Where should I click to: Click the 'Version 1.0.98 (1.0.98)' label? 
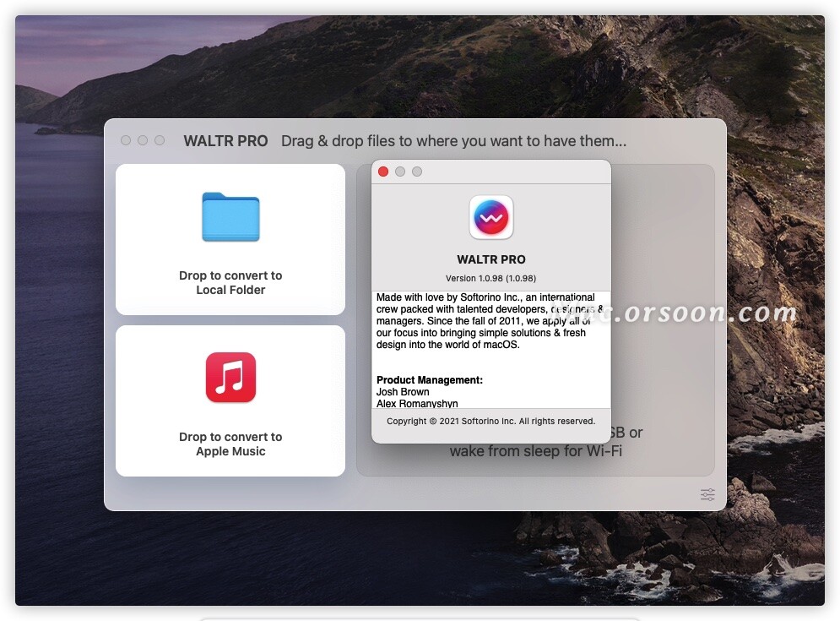click(490, 278)
